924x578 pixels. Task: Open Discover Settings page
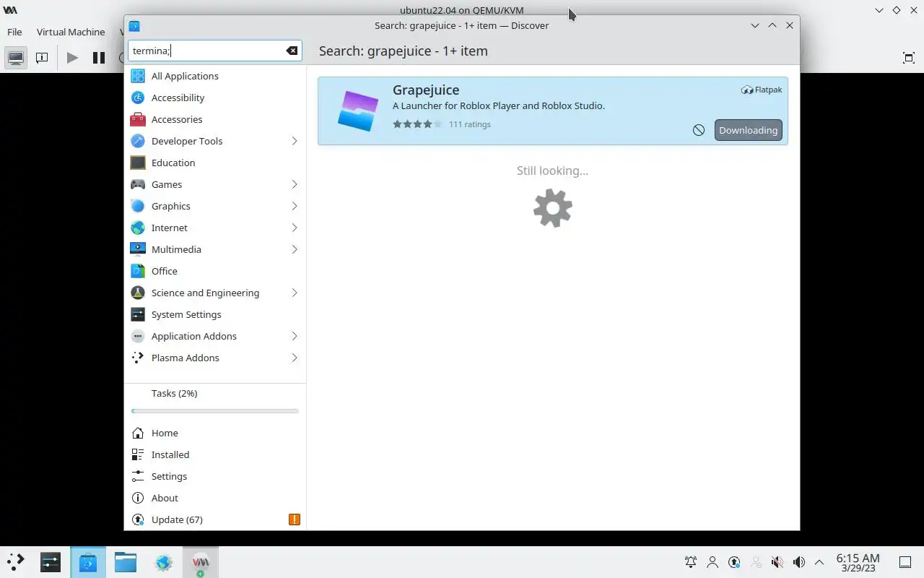[215, 476]
